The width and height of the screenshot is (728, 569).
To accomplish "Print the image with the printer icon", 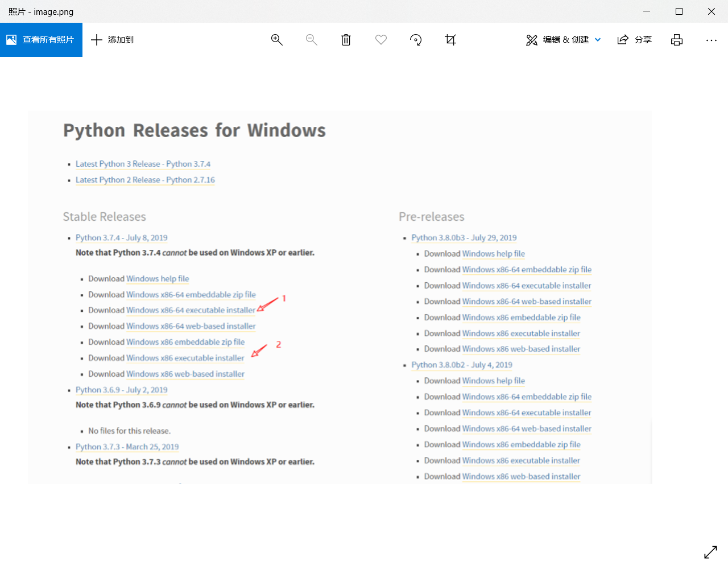I will point(677,40).
